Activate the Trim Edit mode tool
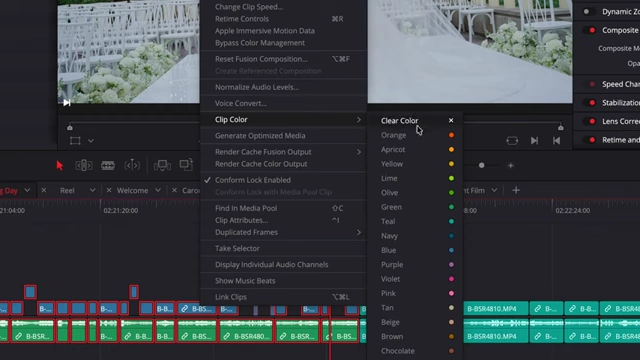This screenshot has width=640, height=360. click(83, 165)
